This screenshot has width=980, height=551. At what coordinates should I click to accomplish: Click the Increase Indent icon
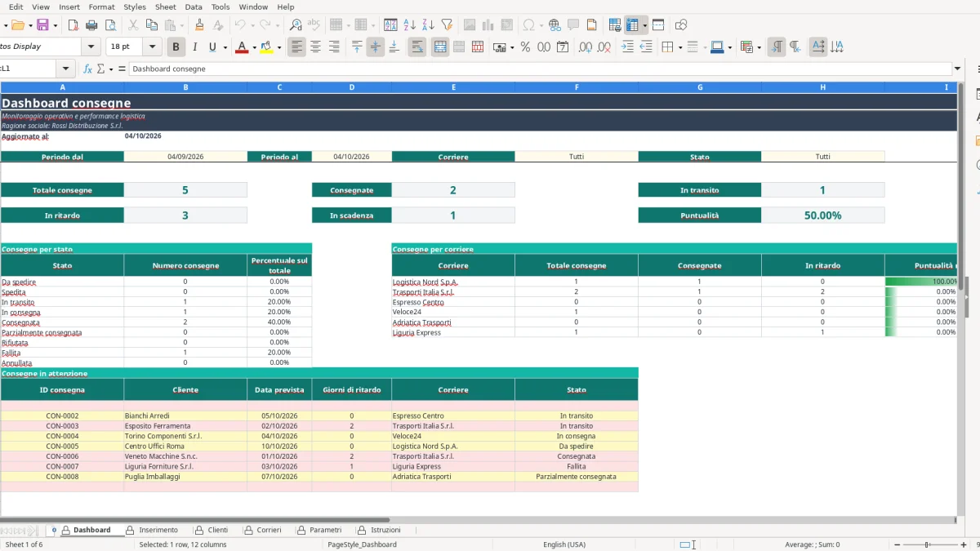tap(627, 47)
